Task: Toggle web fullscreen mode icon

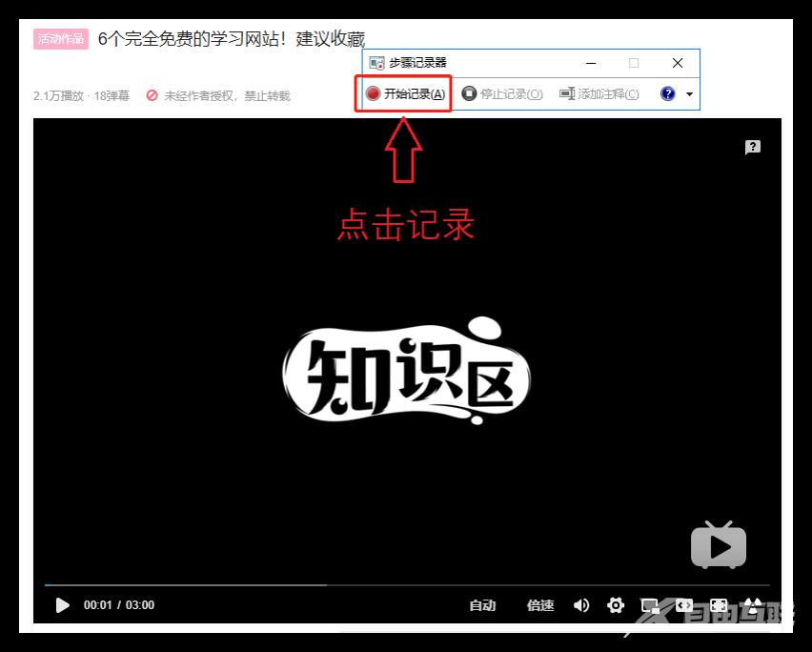Action: [x=719, y=605]
